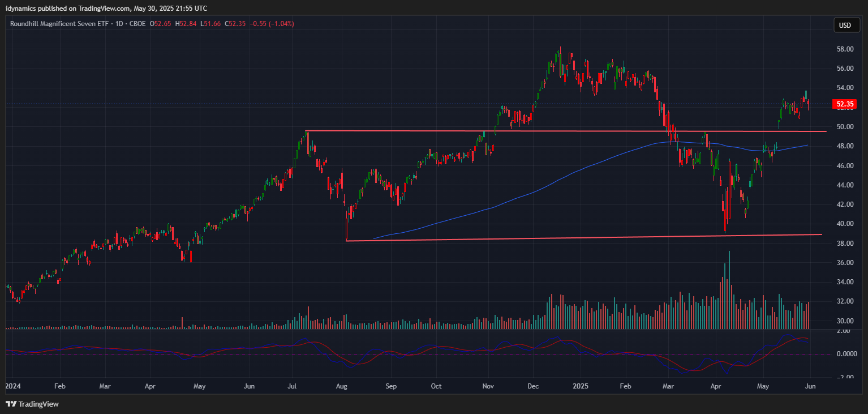Click the 46.00 price axis label
The height and width of the screenshot is (414, 868).
(845, 166)
